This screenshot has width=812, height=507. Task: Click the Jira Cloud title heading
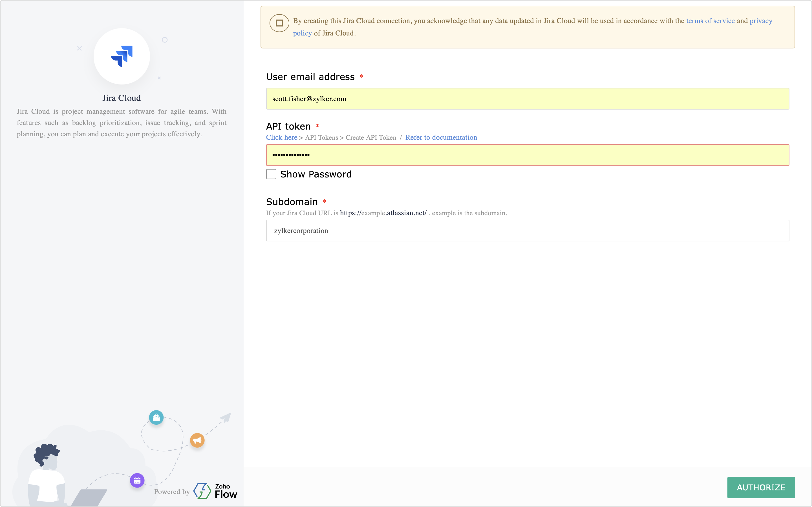tap(122, 98)
